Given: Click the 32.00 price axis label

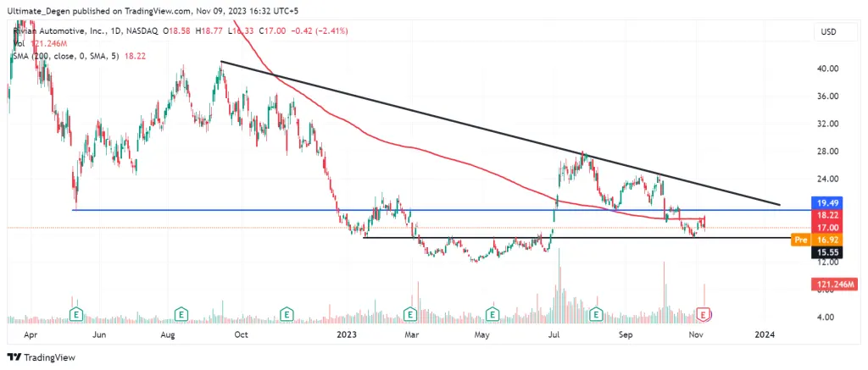Looking at the screenshot, I should click(829, 124).
